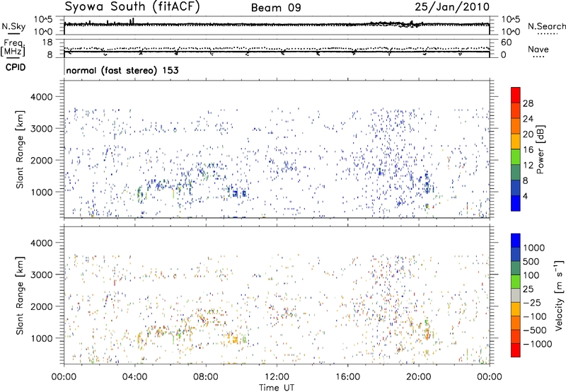Click the 'Freq. [MHz]' axis label
566x392 pixels.
tap(13, 48)
